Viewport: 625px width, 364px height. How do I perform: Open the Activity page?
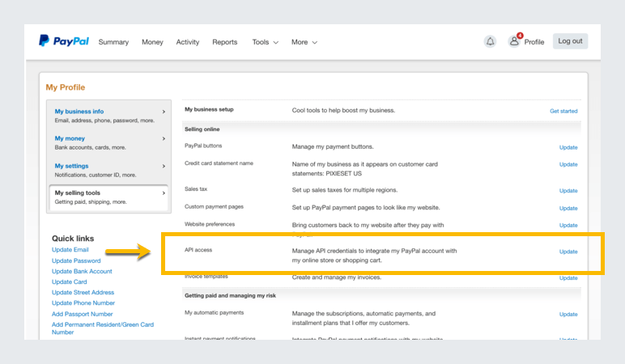coord(188,42)
